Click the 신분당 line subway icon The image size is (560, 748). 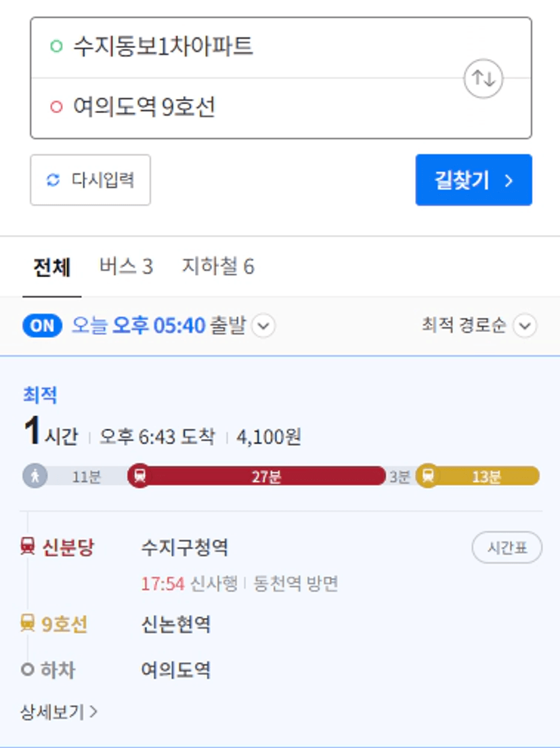[28, 546]
